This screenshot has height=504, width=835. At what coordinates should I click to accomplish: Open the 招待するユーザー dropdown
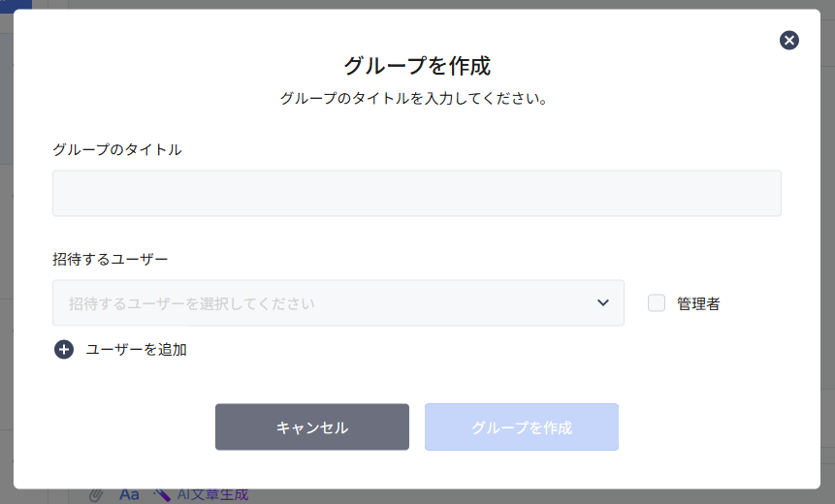[337, 303]
